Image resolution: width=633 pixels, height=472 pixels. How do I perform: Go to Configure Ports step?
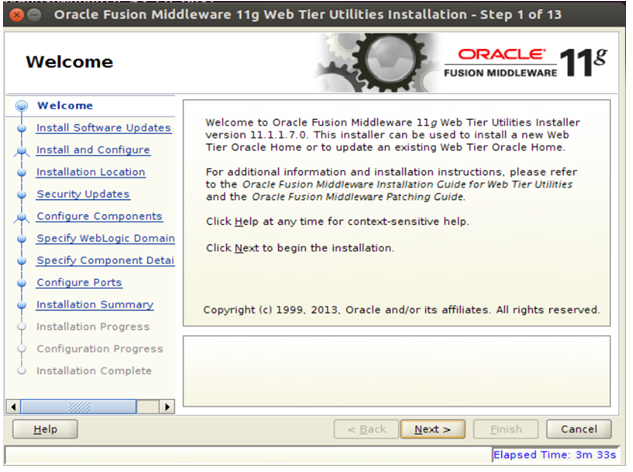click(x=79, y=282)
